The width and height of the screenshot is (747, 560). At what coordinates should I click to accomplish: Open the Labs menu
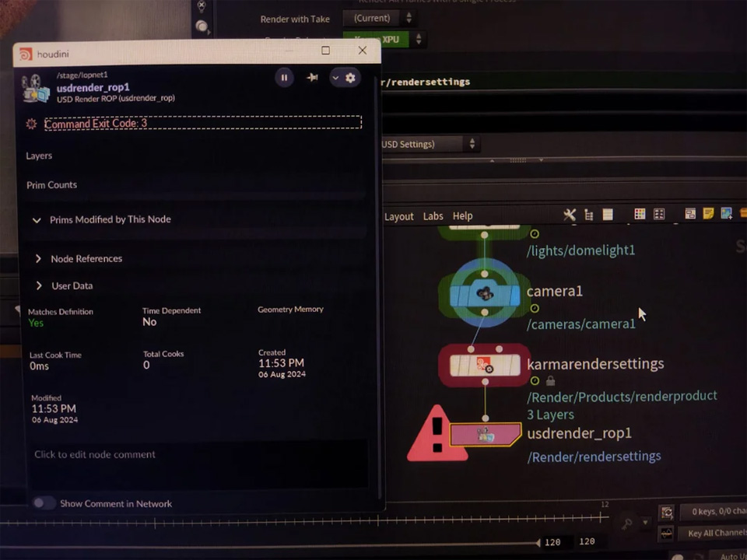pyautogui.click(x=433, y=216)
